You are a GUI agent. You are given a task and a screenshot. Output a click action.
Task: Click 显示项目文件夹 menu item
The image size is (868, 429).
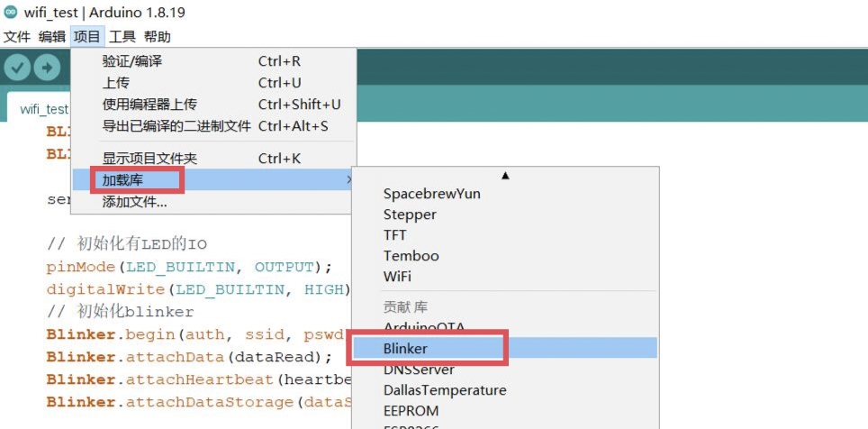(x=149, y=159)
